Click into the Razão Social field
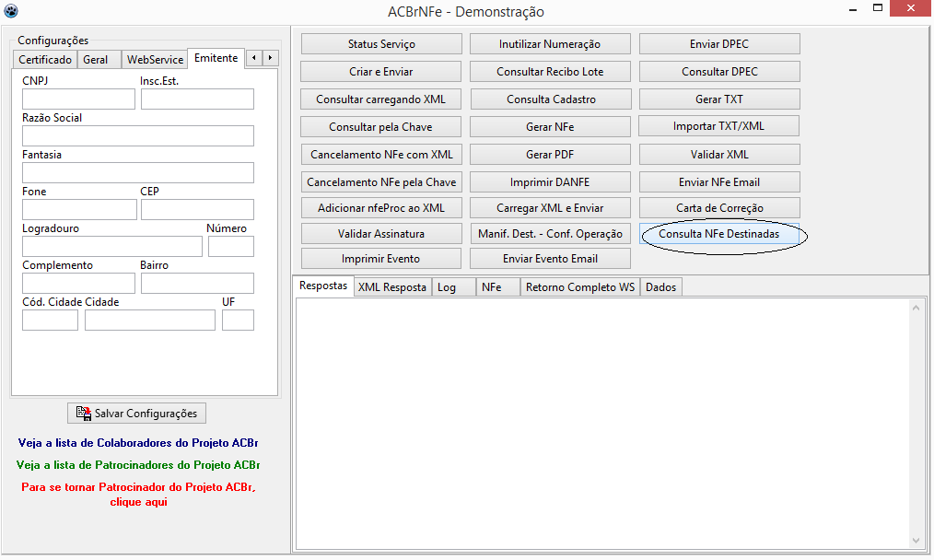Screen dimensions: 934x560 click(138, 135)
